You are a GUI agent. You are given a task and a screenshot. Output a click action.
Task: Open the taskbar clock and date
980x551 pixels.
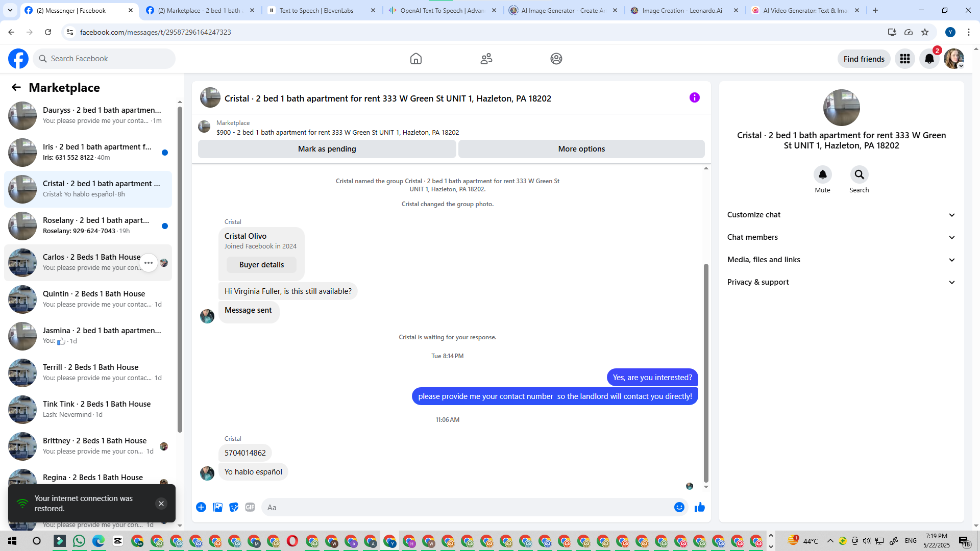(937, 541)
